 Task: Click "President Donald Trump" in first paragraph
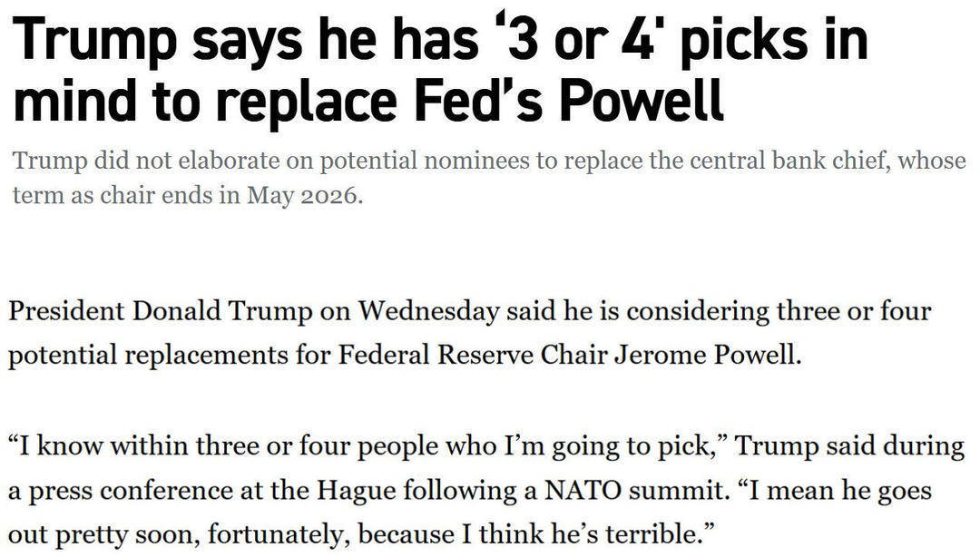[x=160, y=310]
